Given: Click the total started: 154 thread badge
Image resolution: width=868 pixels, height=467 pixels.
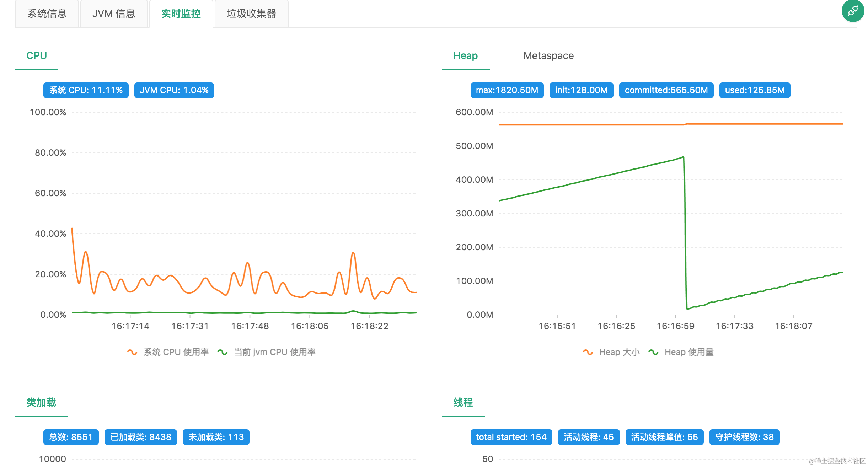Looking at the screenshot, I should (x=511, y=437).
